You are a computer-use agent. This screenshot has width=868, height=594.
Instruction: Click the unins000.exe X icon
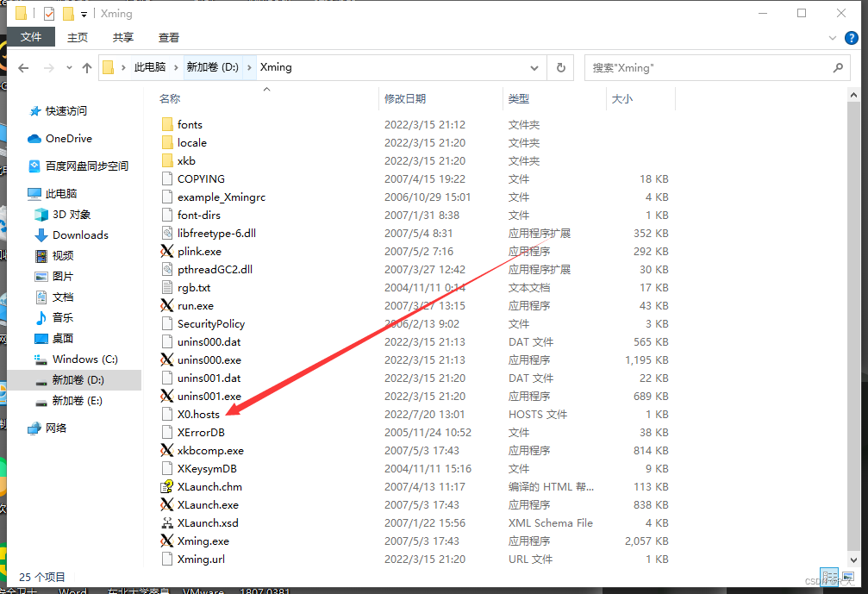pyautogui.click(x=166, y=360)
